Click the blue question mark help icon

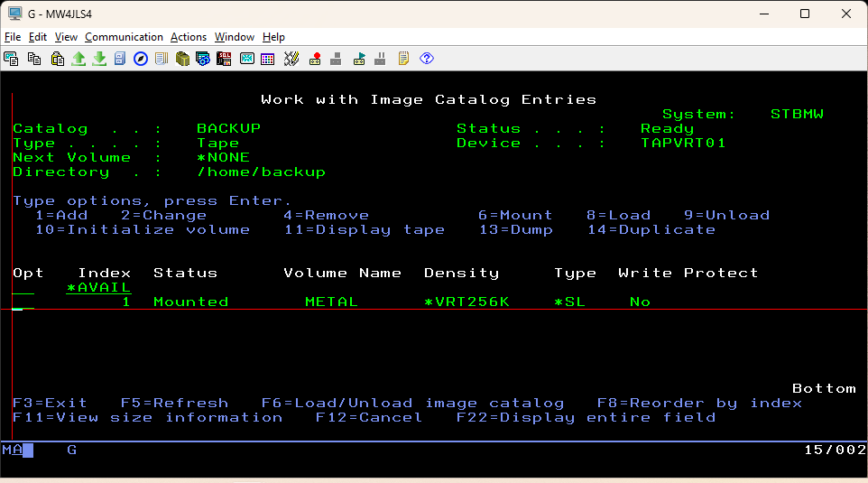(427, 58)
